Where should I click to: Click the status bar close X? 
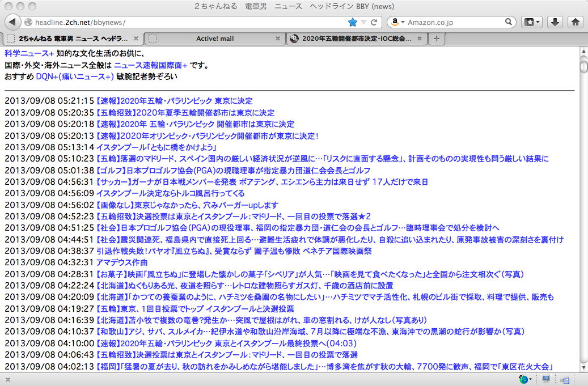[x=8, y=380]
